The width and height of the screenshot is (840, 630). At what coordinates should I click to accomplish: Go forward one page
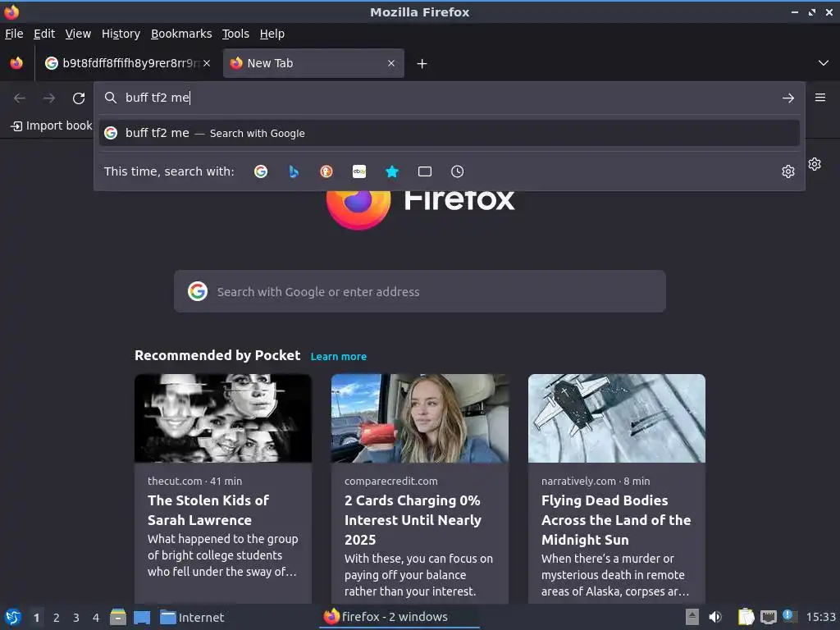click(x=49, y=98)
